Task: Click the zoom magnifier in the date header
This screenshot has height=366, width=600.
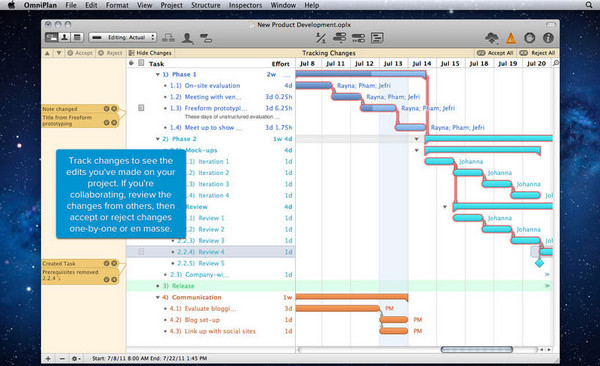Action: (556, 63)
